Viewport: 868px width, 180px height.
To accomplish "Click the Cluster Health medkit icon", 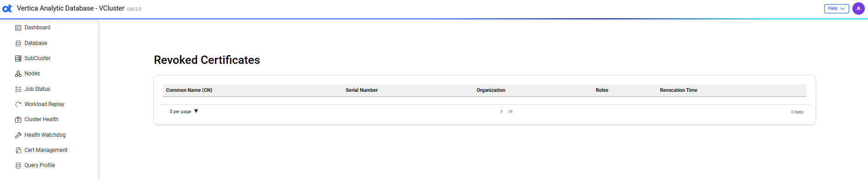I will 18,120.
